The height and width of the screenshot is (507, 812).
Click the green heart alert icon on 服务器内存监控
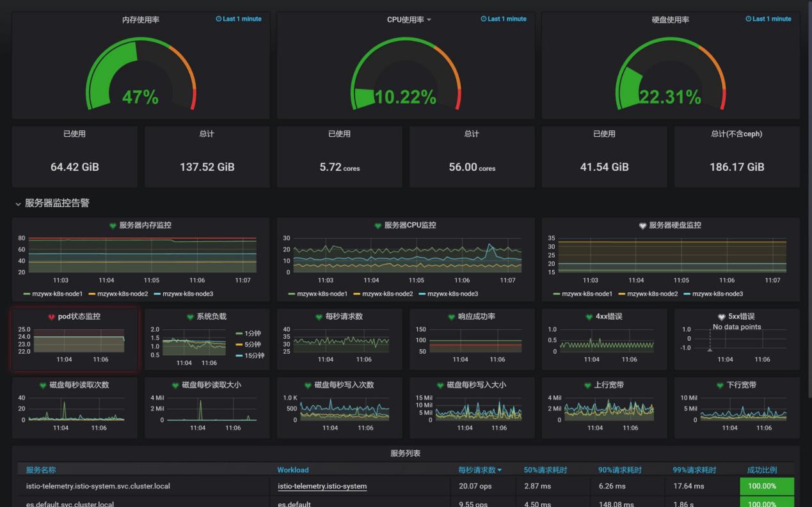click(113, 226)
